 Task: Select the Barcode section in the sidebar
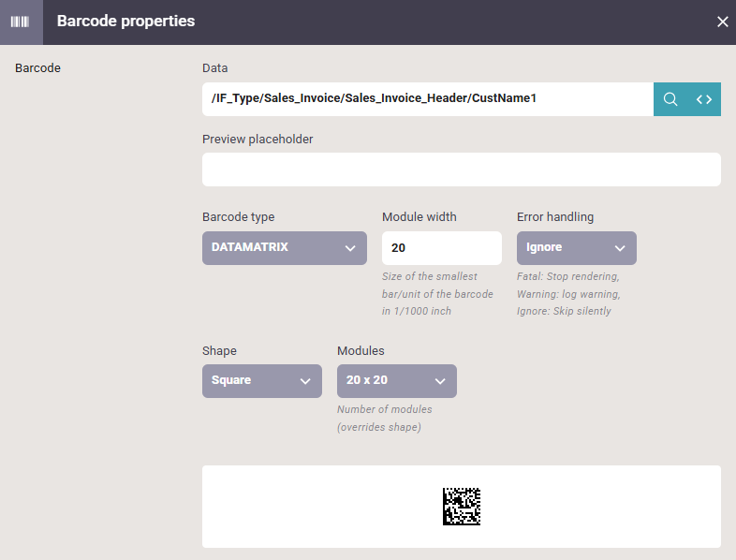[37, 68]
